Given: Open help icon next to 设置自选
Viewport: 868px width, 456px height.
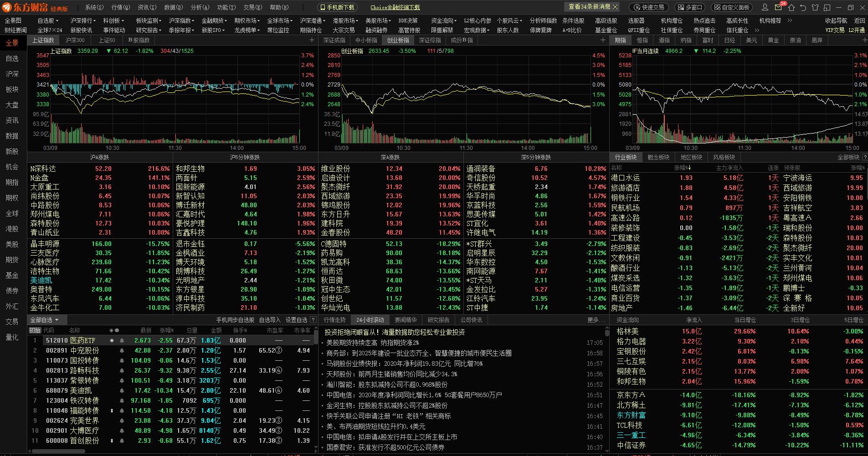Looking at the screenshot, I should point(313,320).
